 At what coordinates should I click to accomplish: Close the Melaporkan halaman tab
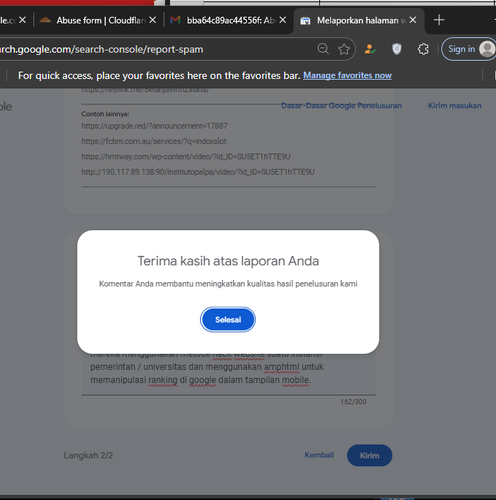point(413,20)
